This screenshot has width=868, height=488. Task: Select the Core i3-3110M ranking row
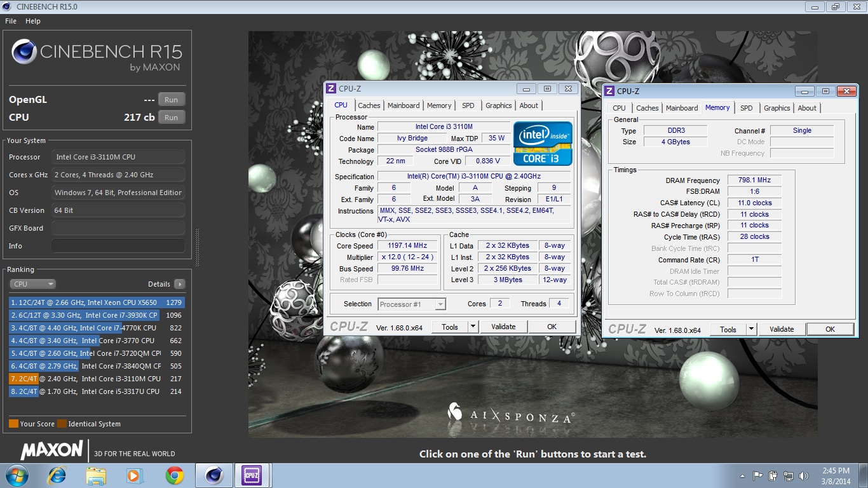pyautogui.click(x=96, y=379)
